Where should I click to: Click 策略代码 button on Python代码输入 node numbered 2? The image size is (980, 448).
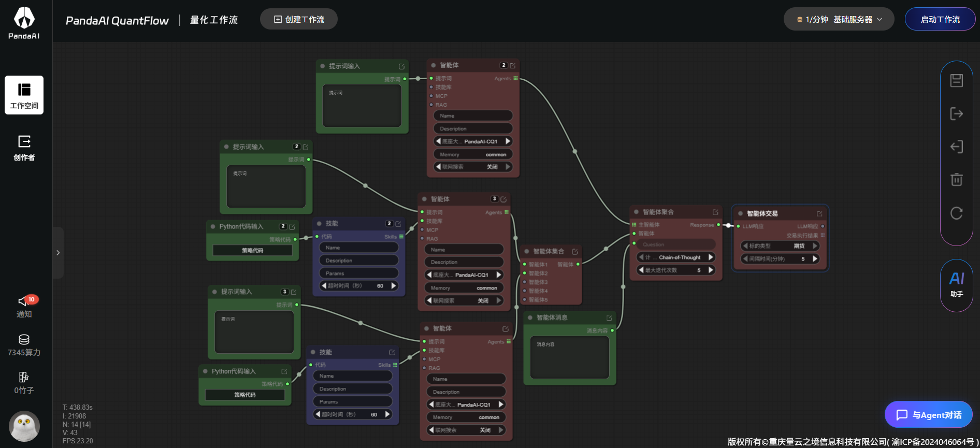(253, 251)
